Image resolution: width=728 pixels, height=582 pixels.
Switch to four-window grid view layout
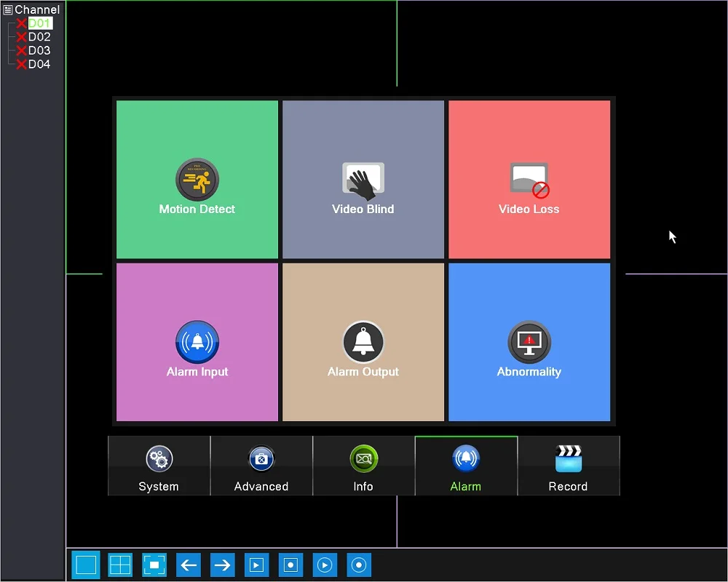click(x=120, y=565)
